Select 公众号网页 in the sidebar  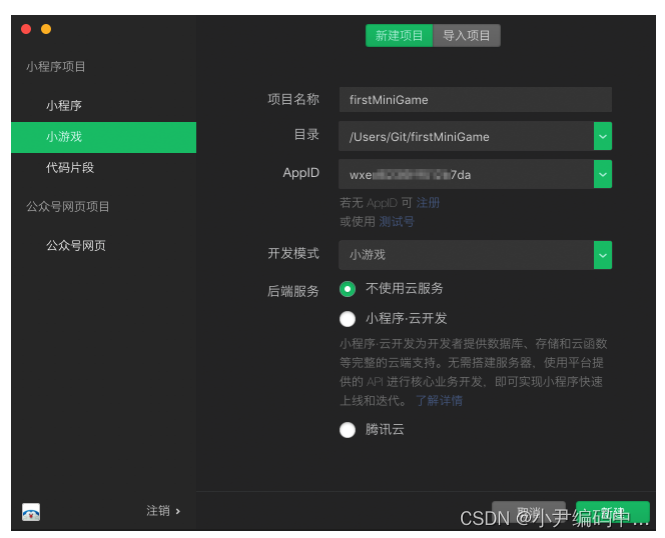coord(103,245)
